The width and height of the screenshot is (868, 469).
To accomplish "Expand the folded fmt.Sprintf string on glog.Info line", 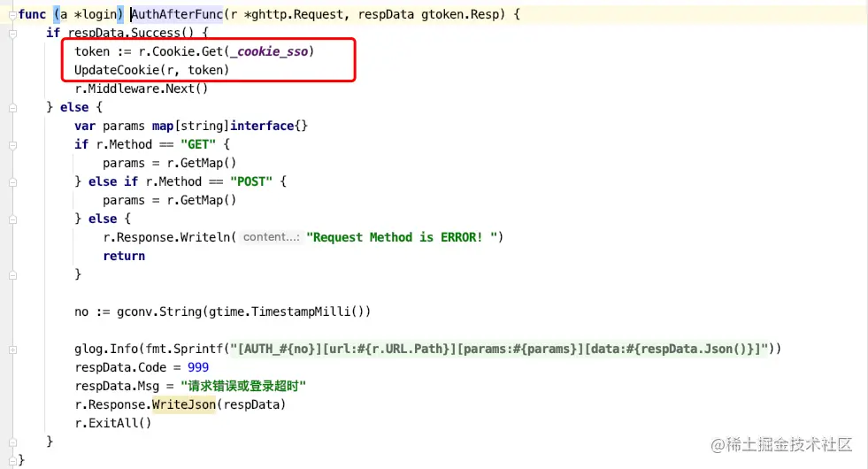I will tap(12, 350).
